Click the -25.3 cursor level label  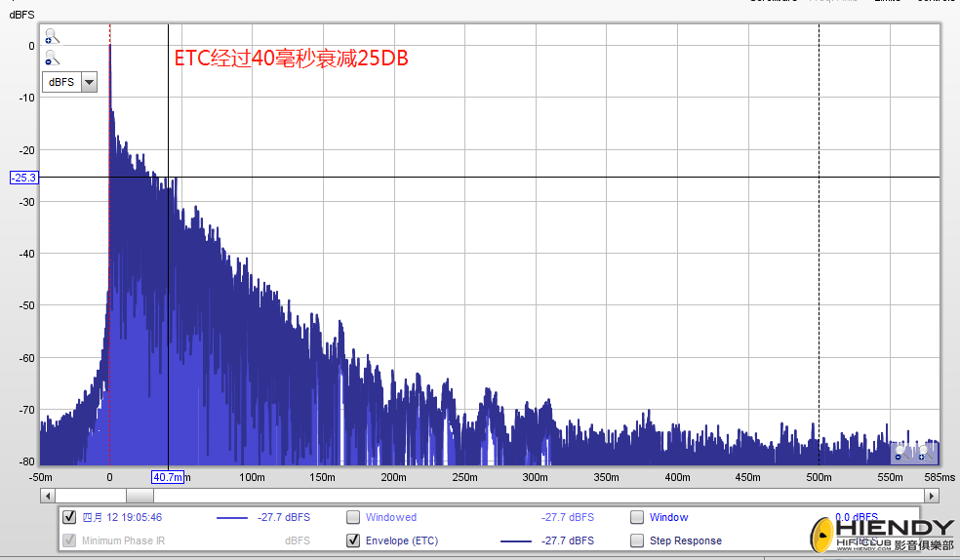[23, 178]
